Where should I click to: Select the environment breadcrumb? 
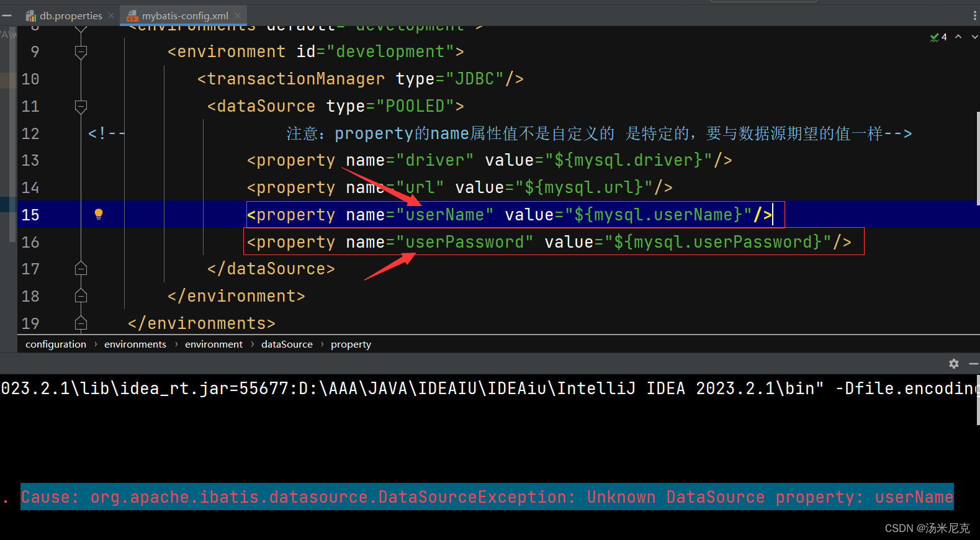click(214, 344)
